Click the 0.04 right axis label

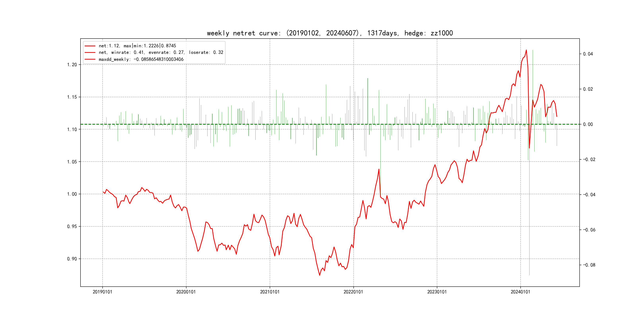tap(588, 54)
